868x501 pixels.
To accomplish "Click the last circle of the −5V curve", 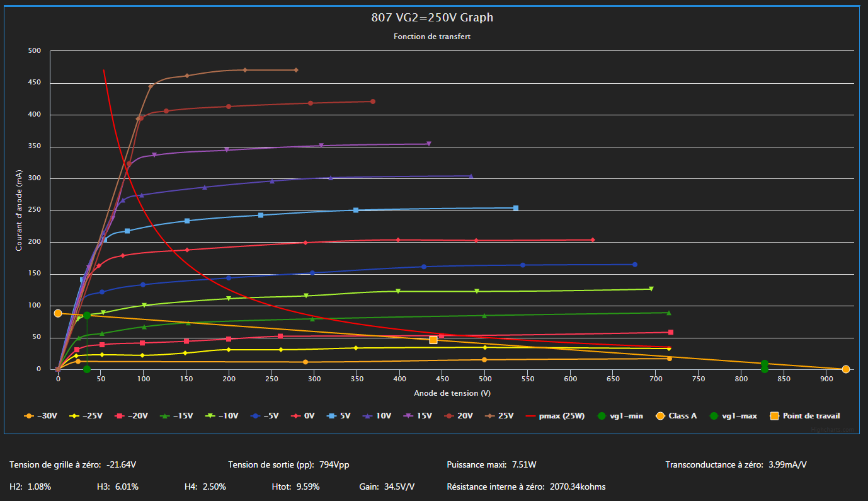I will pos(634,265).
